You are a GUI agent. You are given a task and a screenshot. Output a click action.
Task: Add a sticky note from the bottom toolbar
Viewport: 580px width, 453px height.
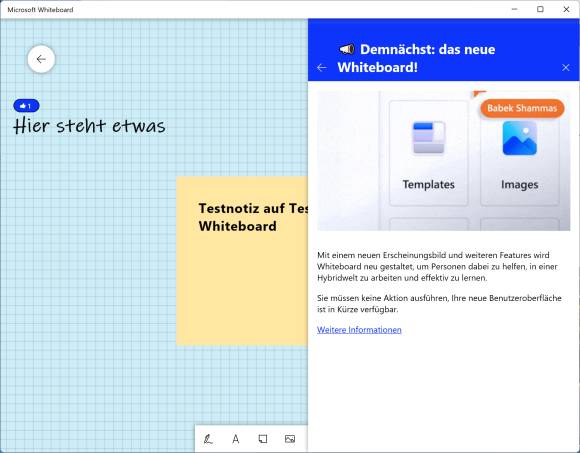[x=263, y=439]
